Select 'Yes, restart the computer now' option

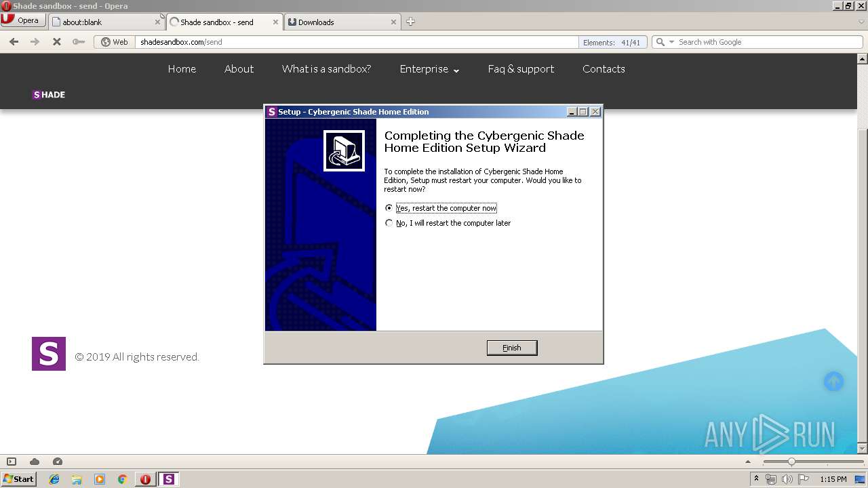point(441,208)
